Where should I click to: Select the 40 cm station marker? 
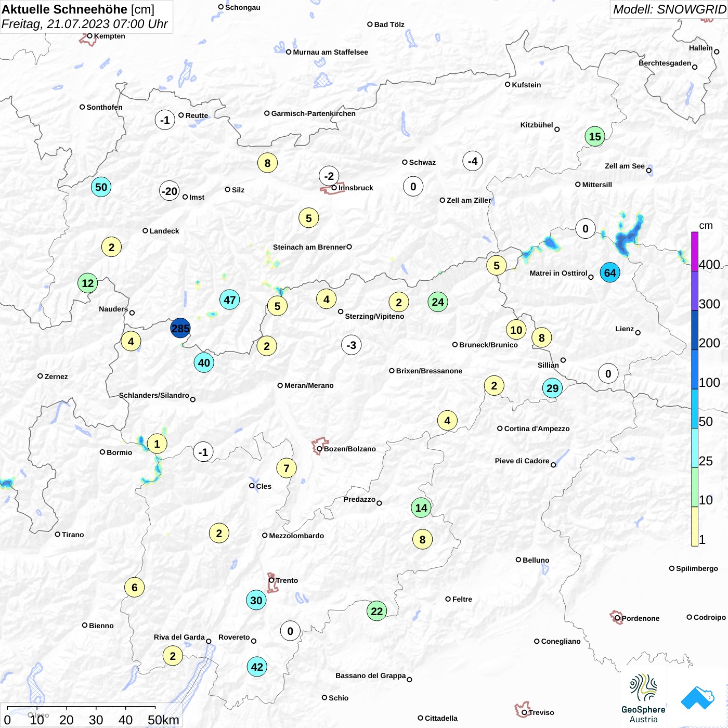[x=204, y=362]
